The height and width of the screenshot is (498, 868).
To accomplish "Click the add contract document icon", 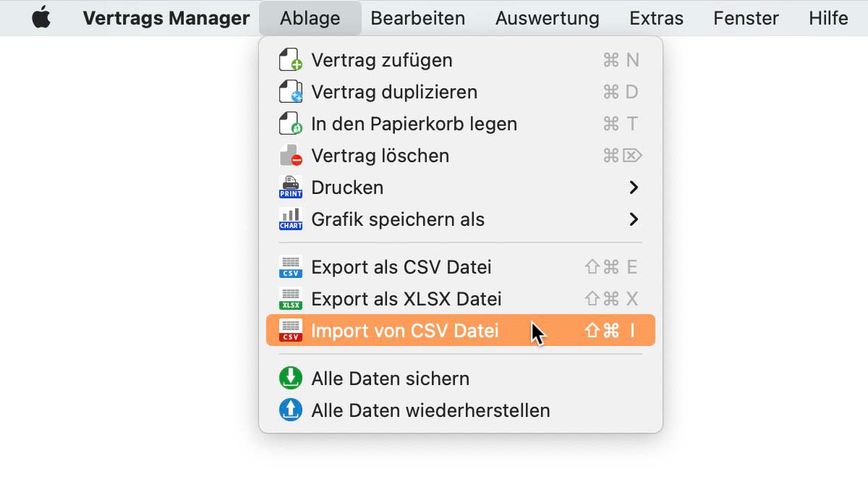I will (290, 60).
